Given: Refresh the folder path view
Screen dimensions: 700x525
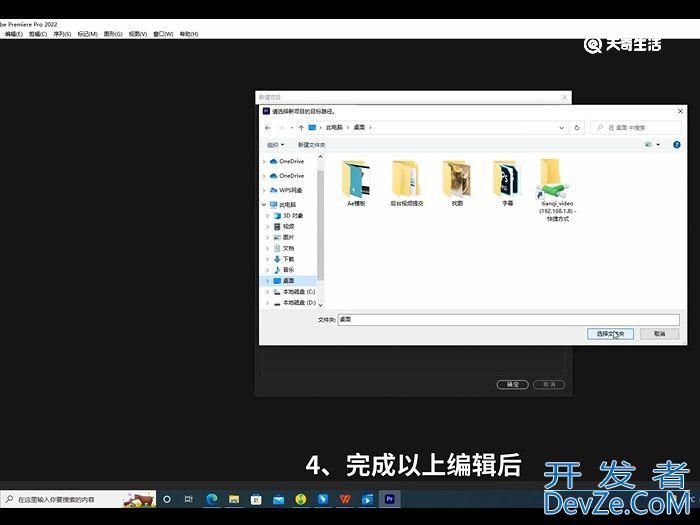Looking at the screenshot, I should [577, 128].
